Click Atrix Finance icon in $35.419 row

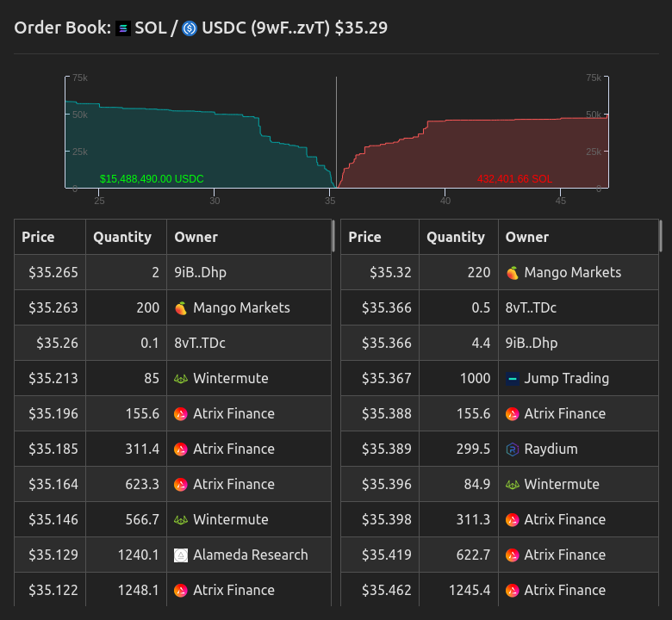tap(512, 555)
